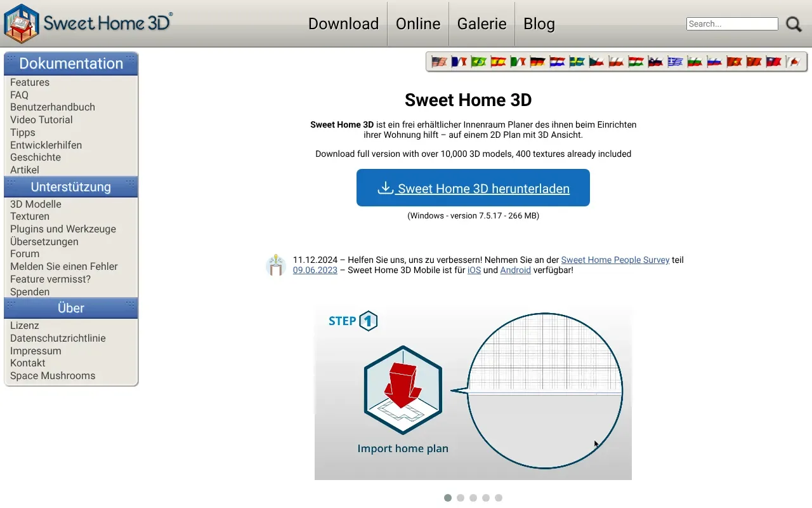The height and width of the screenshot is (508, 812).
Task: Click the Italian flag icon
Action: pos(518,62)
